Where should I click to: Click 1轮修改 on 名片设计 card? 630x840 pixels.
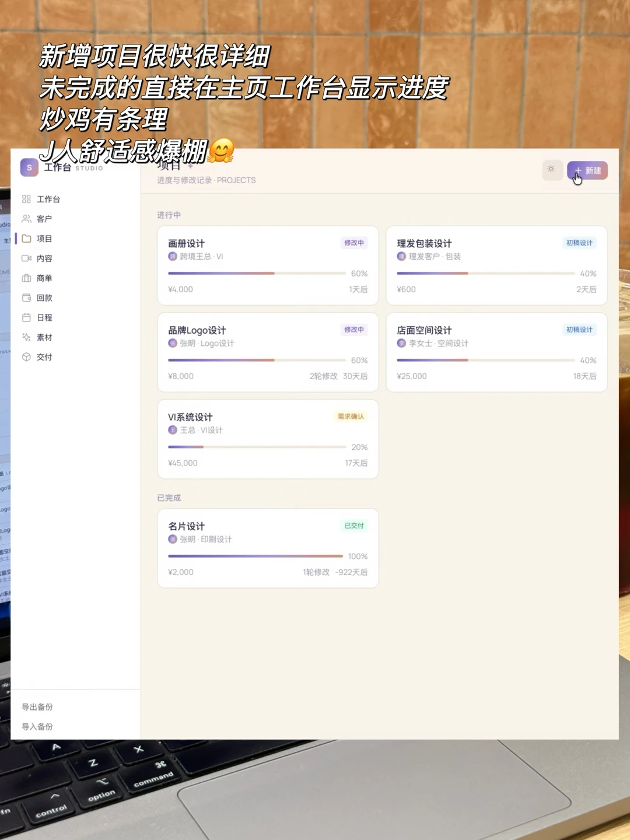pos(316,572)
